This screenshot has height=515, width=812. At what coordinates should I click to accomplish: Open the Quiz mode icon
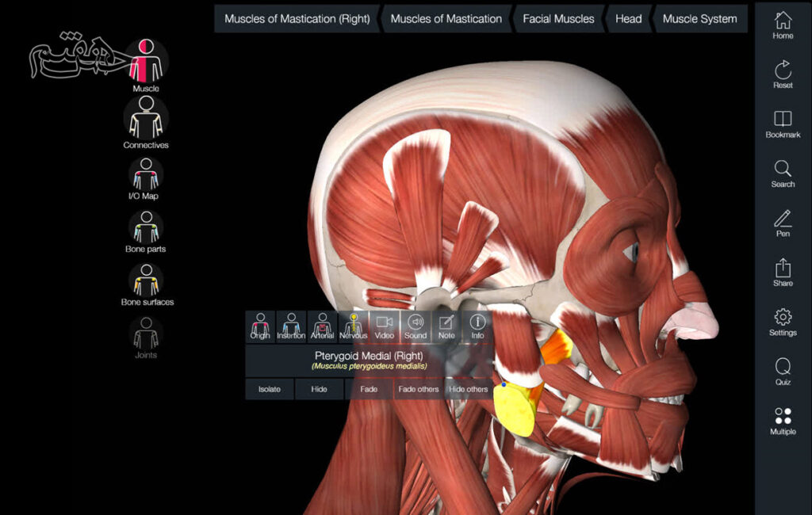(783, 371)
